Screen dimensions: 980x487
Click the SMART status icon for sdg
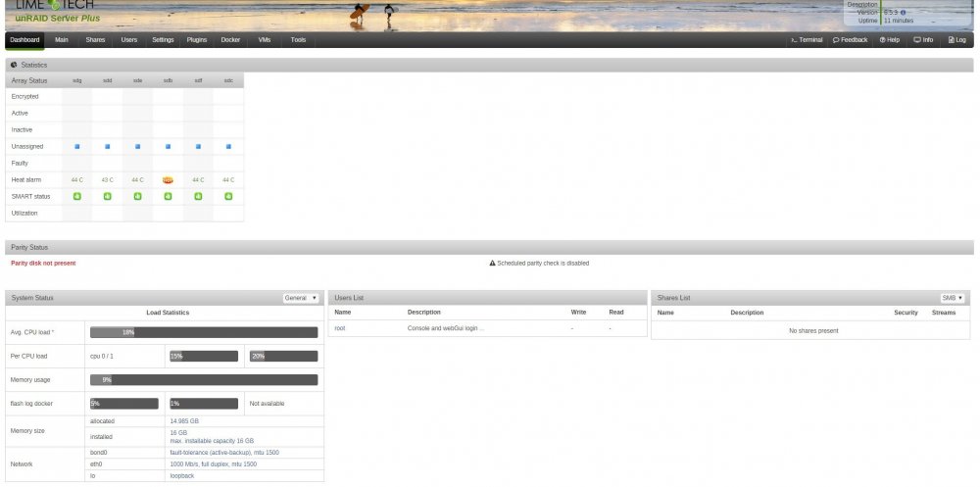[x=76, y=196]
